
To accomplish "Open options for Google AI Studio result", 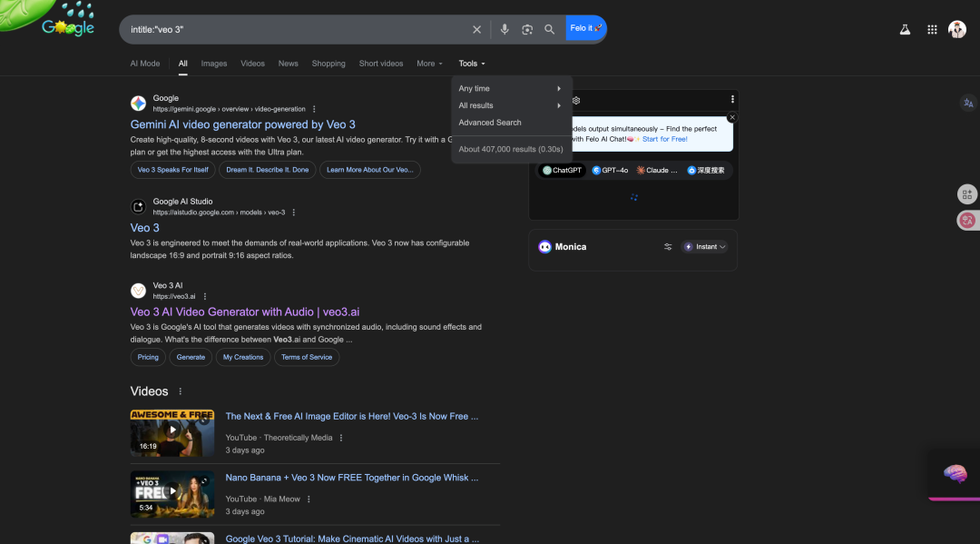I will point(294,213).
